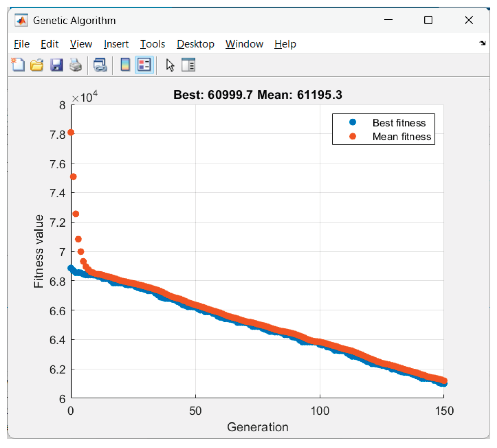
Task: Open the Window menu
Action: click(244, 44)
